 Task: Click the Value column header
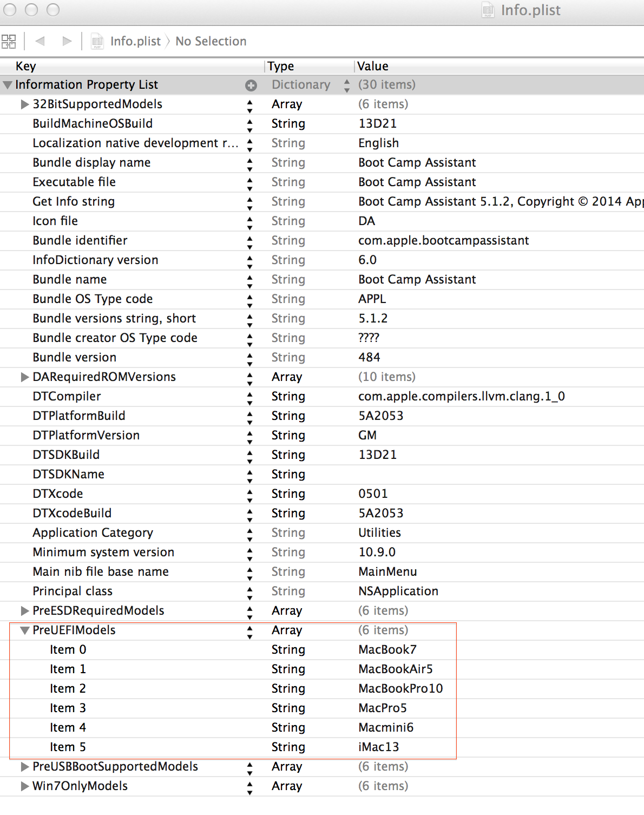pos(373,66)
